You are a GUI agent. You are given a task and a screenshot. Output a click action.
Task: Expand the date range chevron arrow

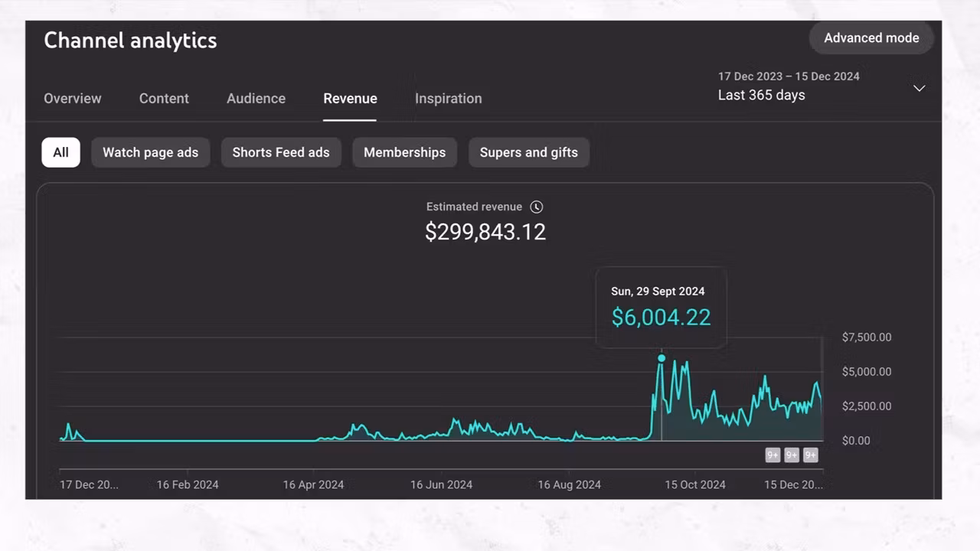pyautogui.click(x=919, y=88)
